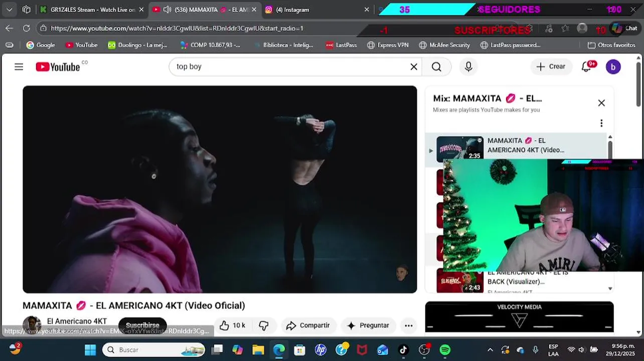Click the Compartir share button
The width and height of the screenshot is (644, 361).
[308, 325]
